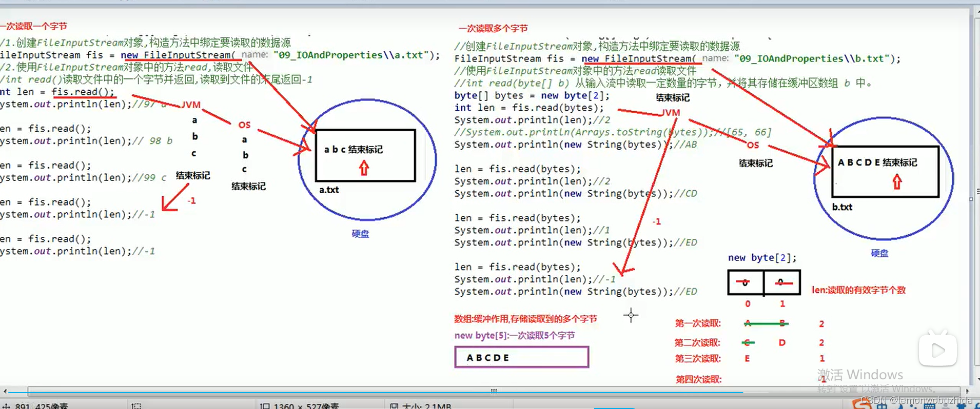Click the heading '一次读取多个字节'
This screenshot has height=409, width=980.
pos(493,29)
